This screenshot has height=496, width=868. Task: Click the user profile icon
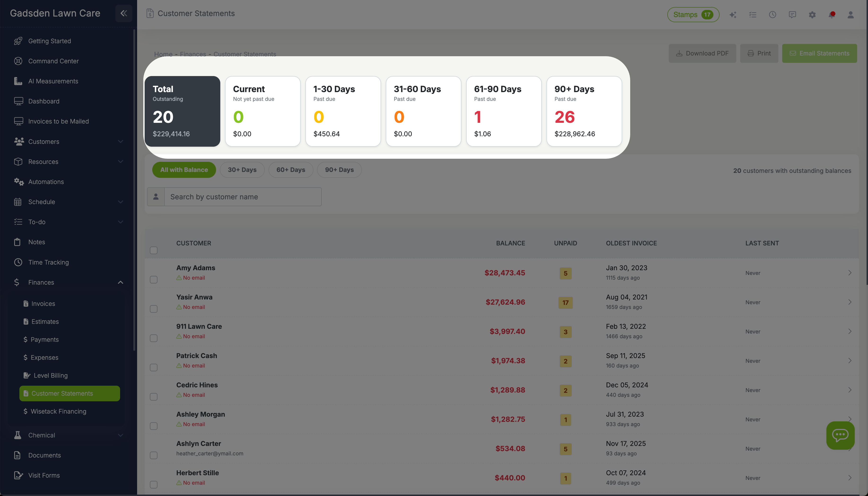tap(850, 15)
